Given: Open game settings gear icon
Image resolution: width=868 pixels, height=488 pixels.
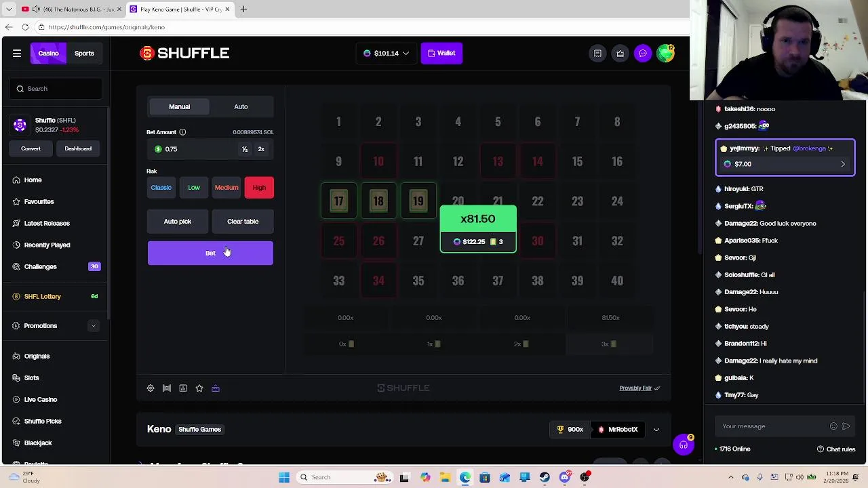Looking at the screenshot, I should tap(151, 388).
